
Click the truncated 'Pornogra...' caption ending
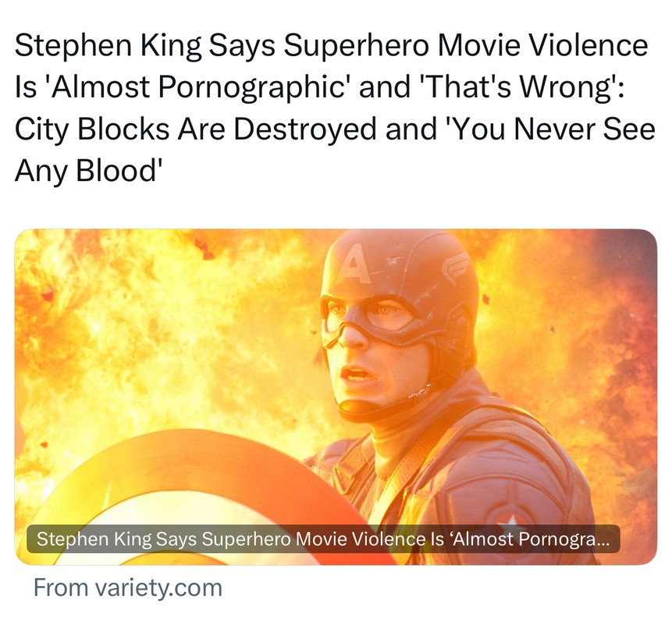coord(564,540)
